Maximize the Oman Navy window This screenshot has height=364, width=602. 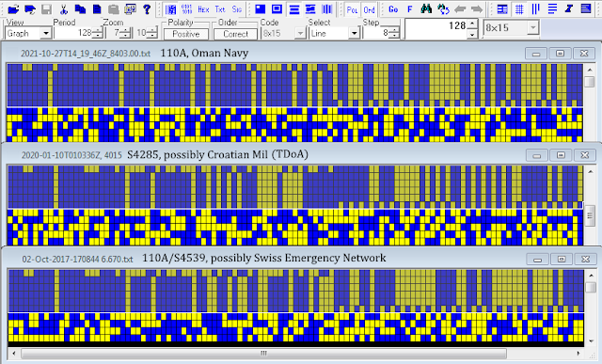561,54
